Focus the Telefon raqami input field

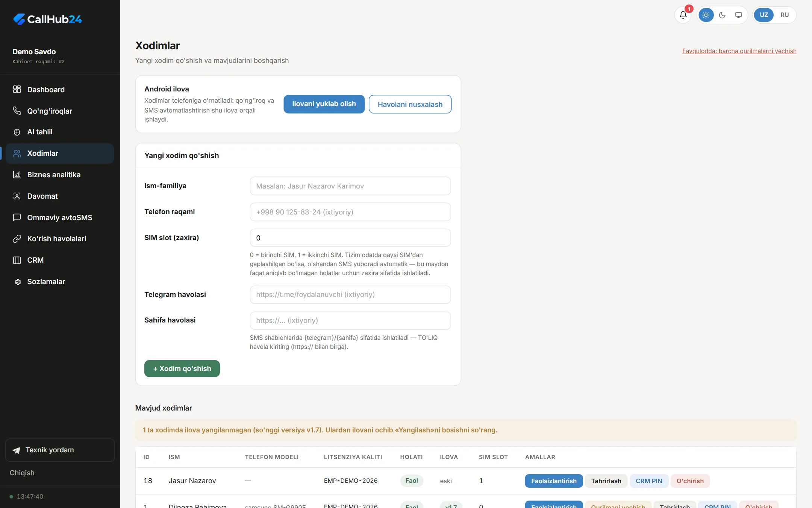click(350, 212)
